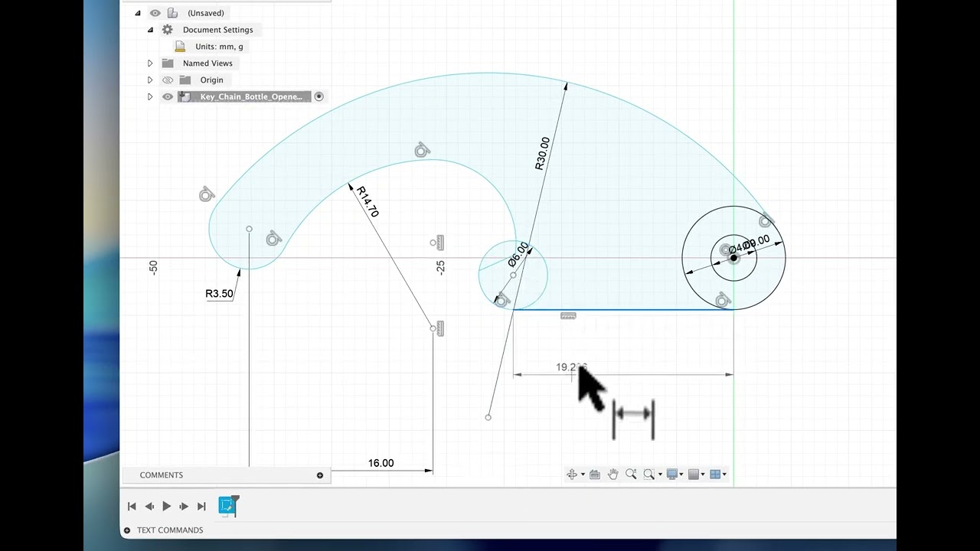Click the tangent constraint icon on top inner arc
Image resolution: width=980 pixels, height=551 pixels.
(422, 151)
